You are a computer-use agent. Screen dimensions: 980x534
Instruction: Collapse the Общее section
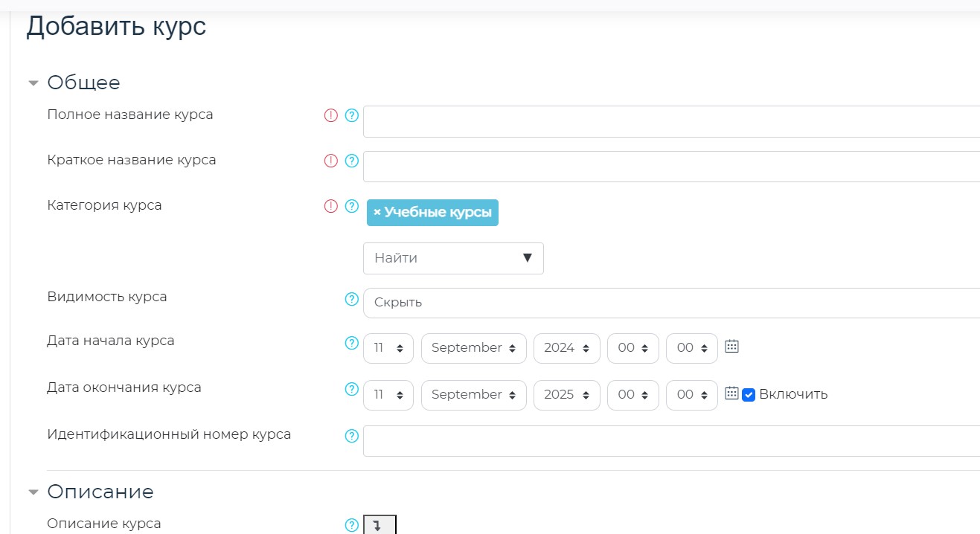coord(33,83)
